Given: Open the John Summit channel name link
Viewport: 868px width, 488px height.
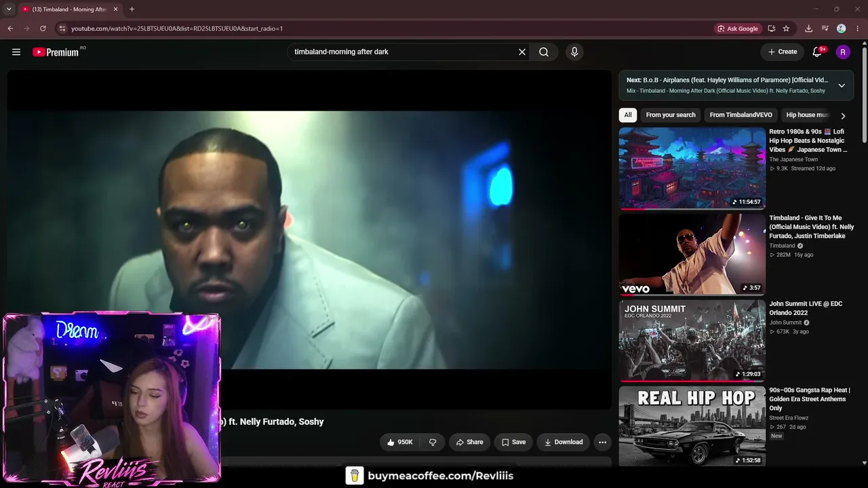Looking at the screenshot, I should [x=786, y=323].
